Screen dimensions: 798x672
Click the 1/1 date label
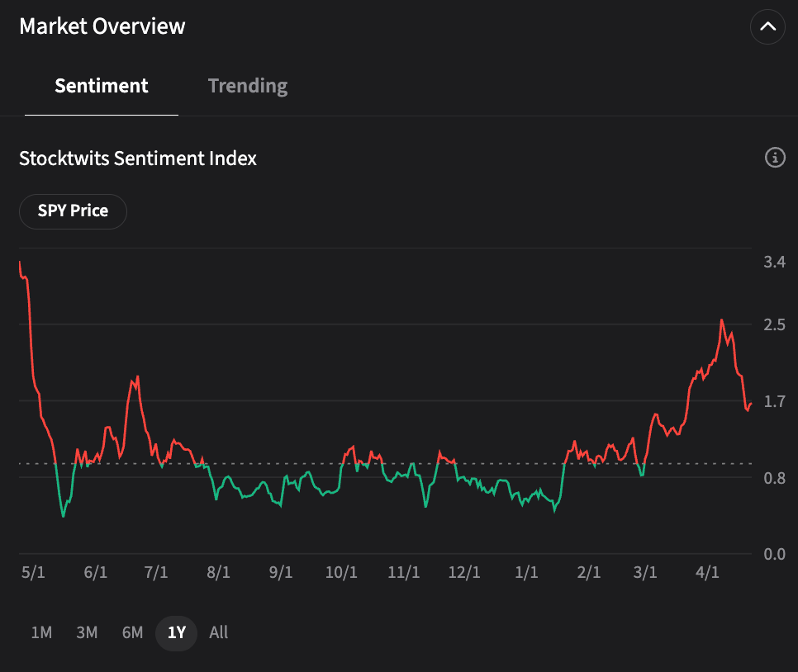526,572
